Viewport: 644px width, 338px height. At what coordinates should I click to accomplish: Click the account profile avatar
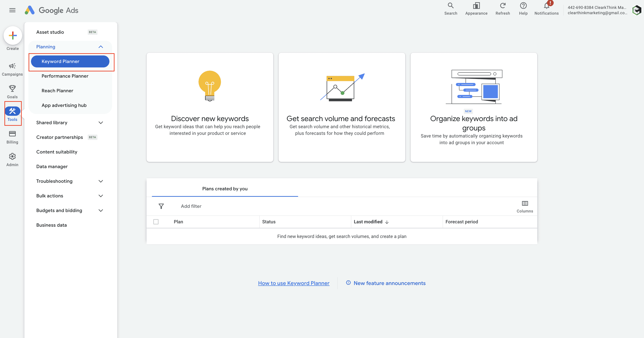pos(637,10)
